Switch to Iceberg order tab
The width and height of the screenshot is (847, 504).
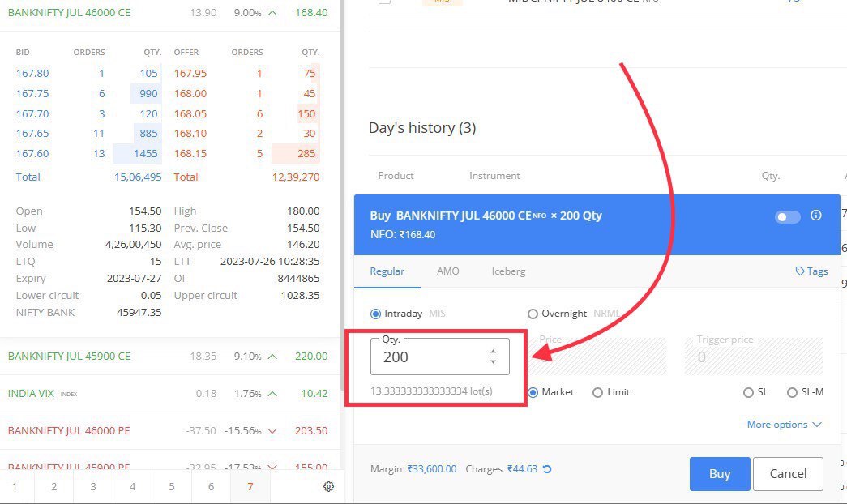coord(508,271)
